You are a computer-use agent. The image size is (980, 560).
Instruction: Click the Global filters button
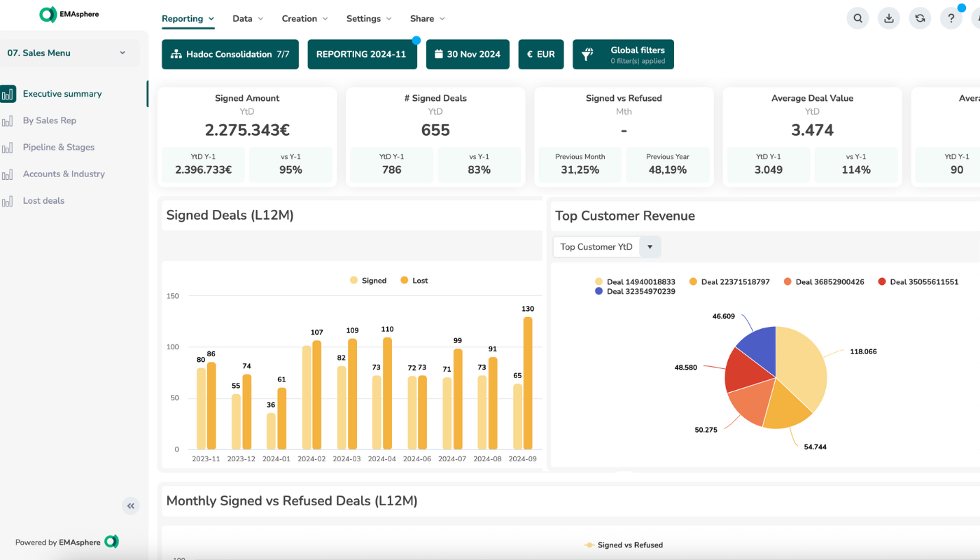point(623,55)
